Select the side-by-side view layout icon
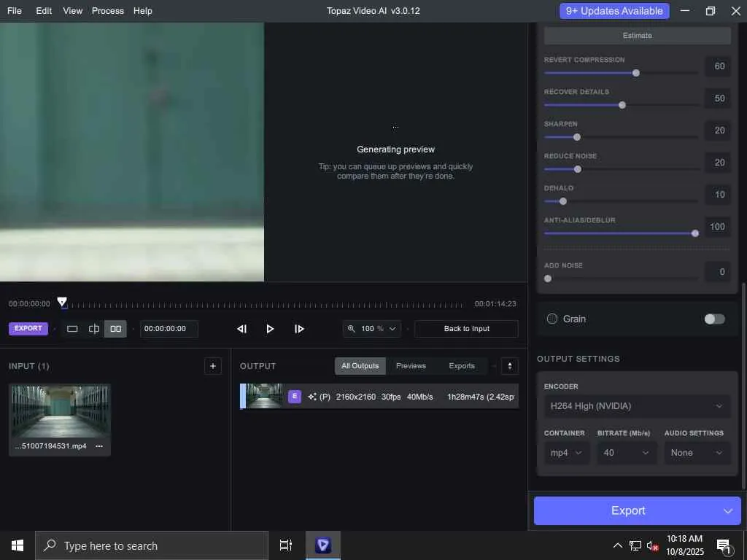747x560 pixels. point(116,329)
